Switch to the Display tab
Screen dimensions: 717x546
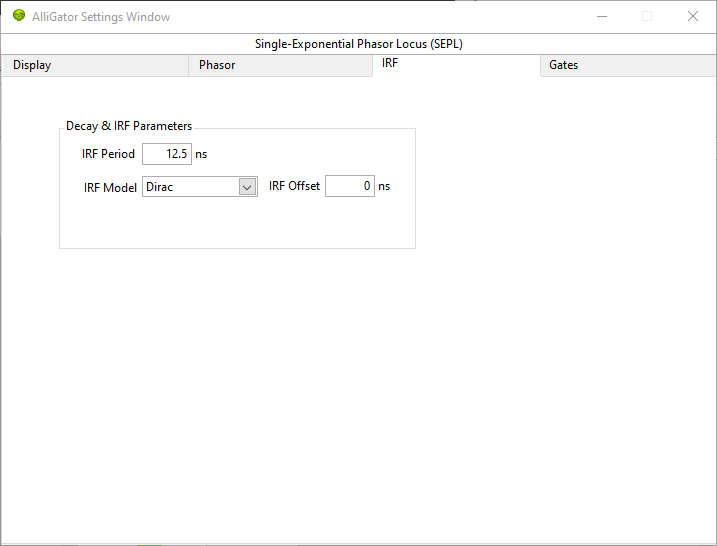pyautogui.click(x=95, y=65)
